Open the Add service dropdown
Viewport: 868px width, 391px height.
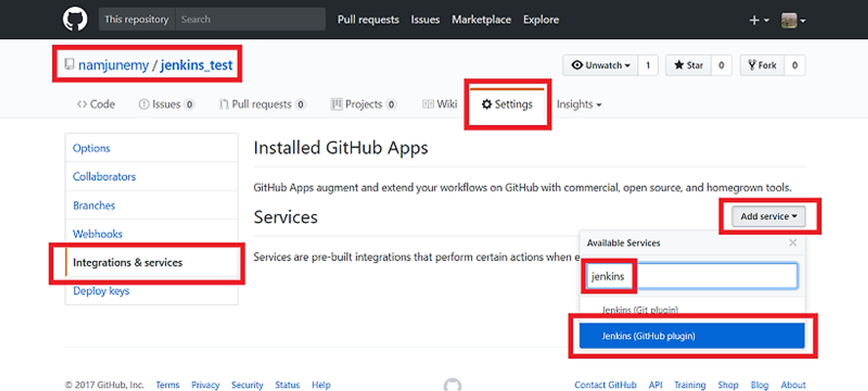tap(769, 216)
